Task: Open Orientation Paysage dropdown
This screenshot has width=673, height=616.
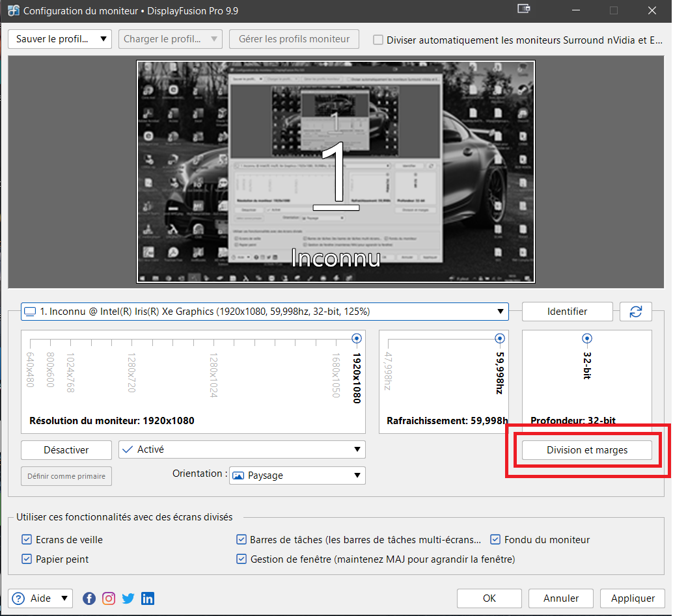Action: (x=297, y=475)
